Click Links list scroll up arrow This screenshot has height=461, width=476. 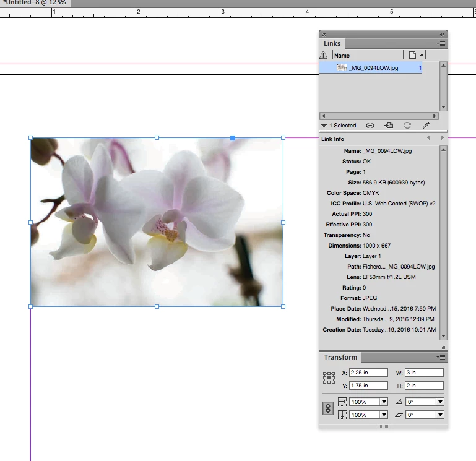point(443,66)
